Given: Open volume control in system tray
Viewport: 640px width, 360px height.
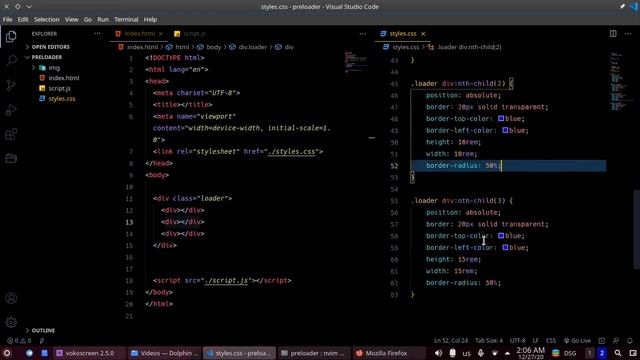Looking at the screenshot, I should tap(438, 353).
